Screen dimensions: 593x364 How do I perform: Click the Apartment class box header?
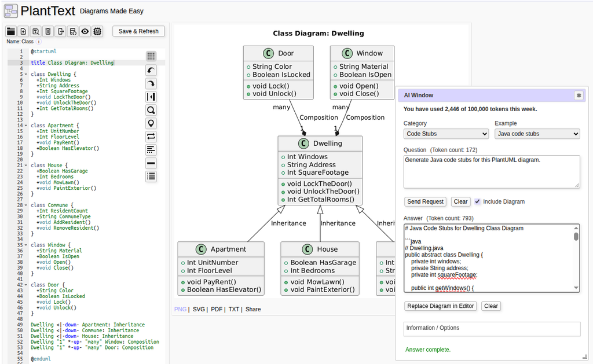pos(221,249)
